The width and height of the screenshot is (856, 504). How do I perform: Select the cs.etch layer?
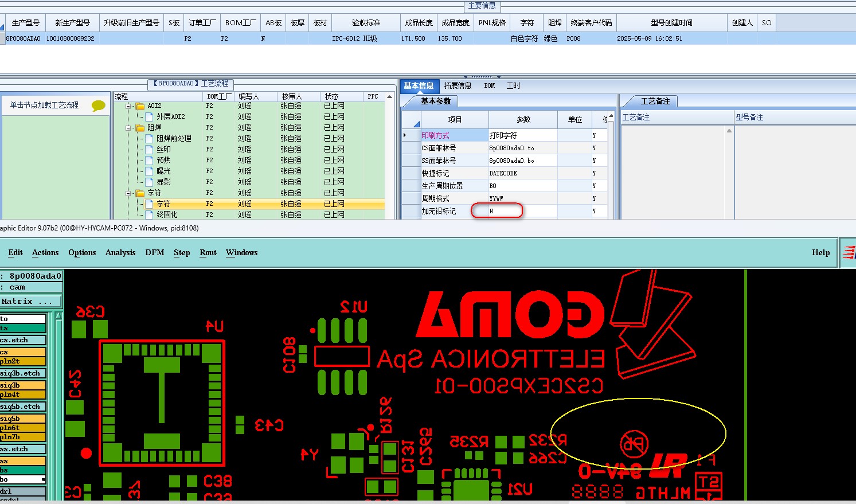coord(23,340)
